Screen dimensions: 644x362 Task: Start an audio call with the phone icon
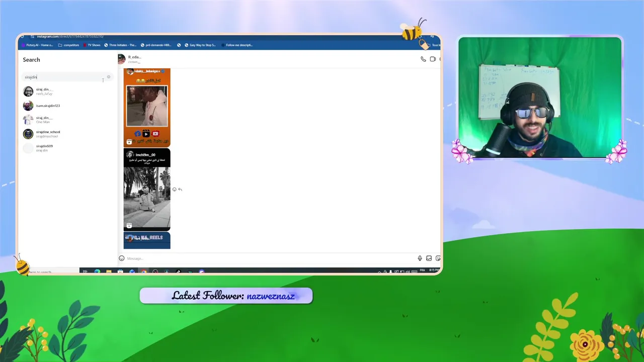[423, 59]
